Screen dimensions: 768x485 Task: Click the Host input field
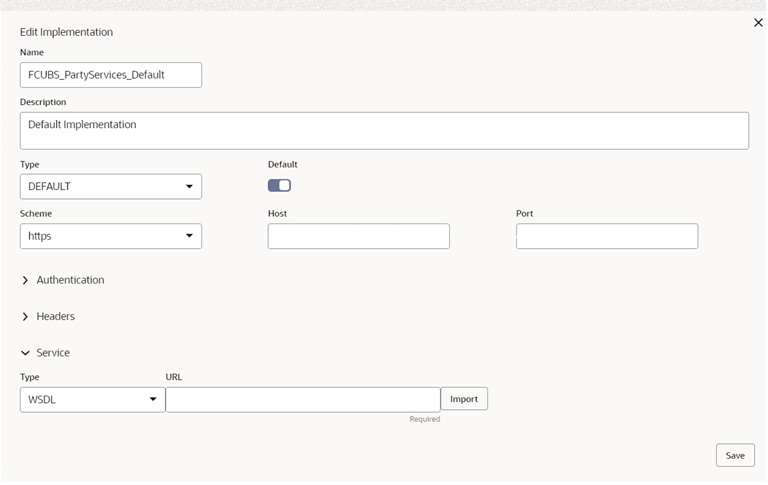coord(359,236)
